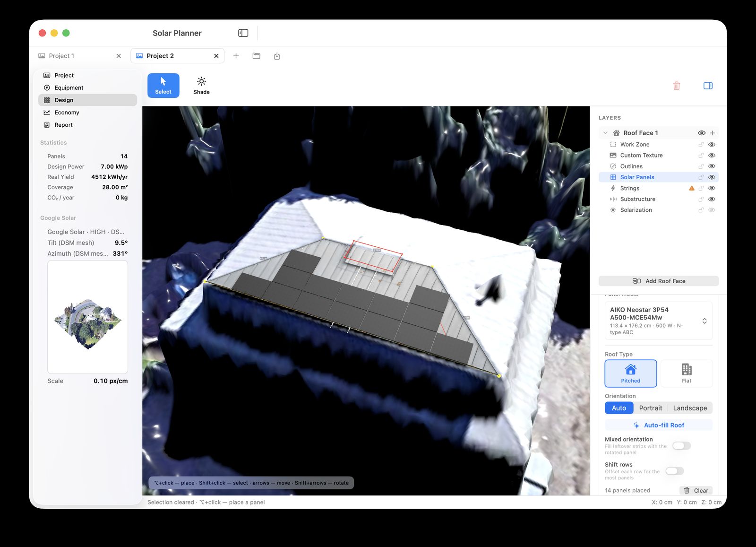Click the plus icon next to Roof Face 1
Viewport: 756px width, 547px height.
(713, 133)
